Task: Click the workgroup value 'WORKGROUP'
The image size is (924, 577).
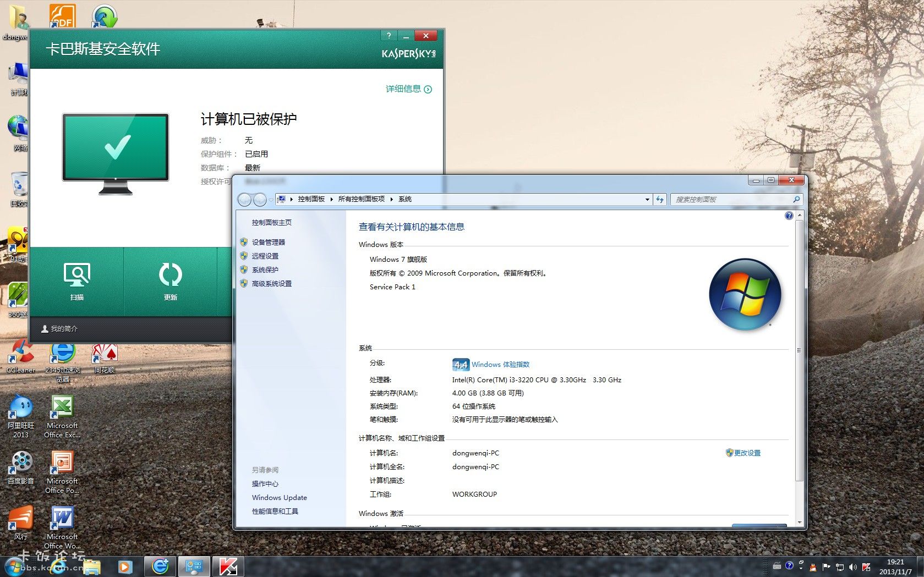Action: coord(474,494)
